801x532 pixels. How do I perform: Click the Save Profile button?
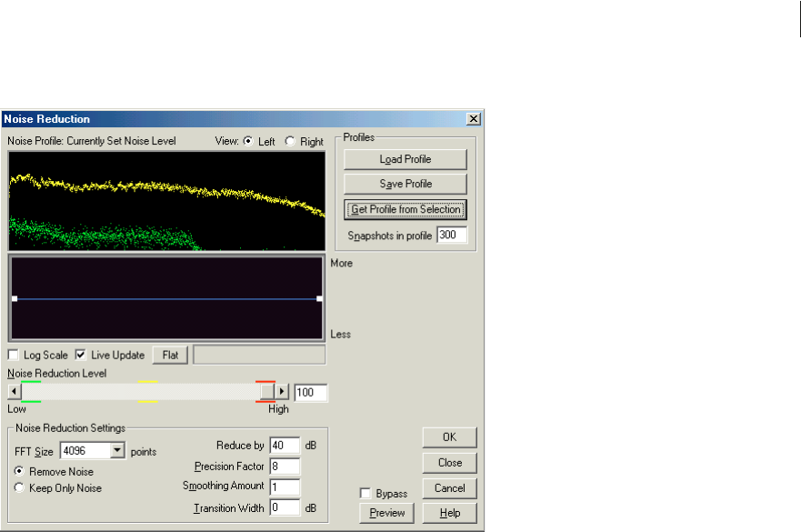[x=405, y=185]
